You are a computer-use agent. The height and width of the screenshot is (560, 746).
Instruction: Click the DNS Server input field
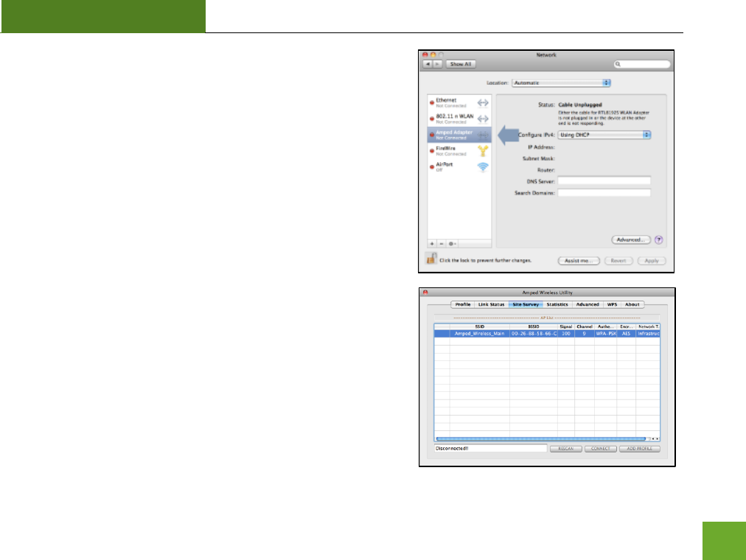[x=604, y=180]
